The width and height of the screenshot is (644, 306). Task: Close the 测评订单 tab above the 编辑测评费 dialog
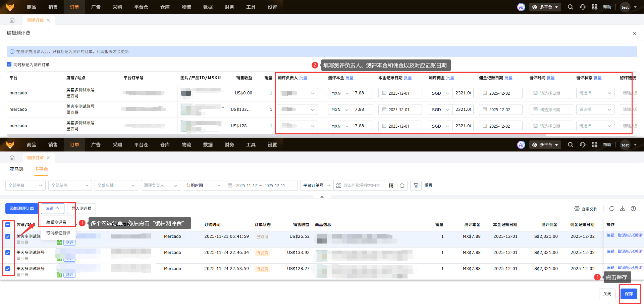pos(48,20)
